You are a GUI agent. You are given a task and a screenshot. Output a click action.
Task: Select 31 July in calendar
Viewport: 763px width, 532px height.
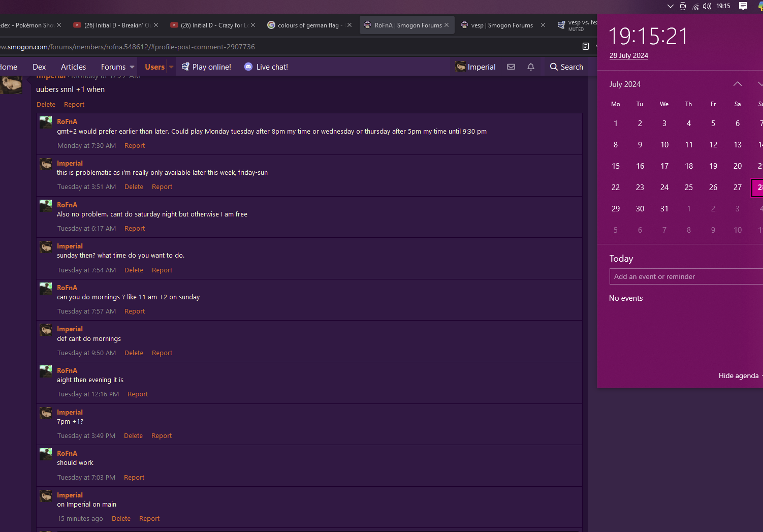pos(664,208)
